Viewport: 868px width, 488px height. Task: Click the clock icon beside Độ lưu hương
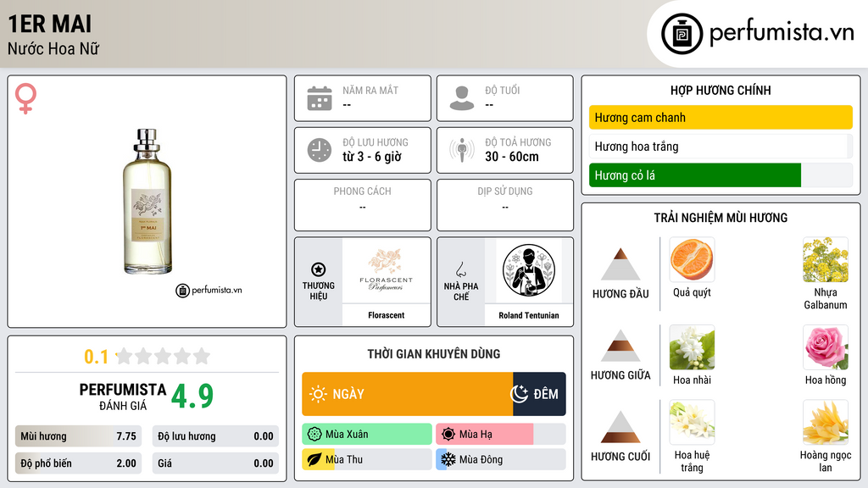[320, 150]
